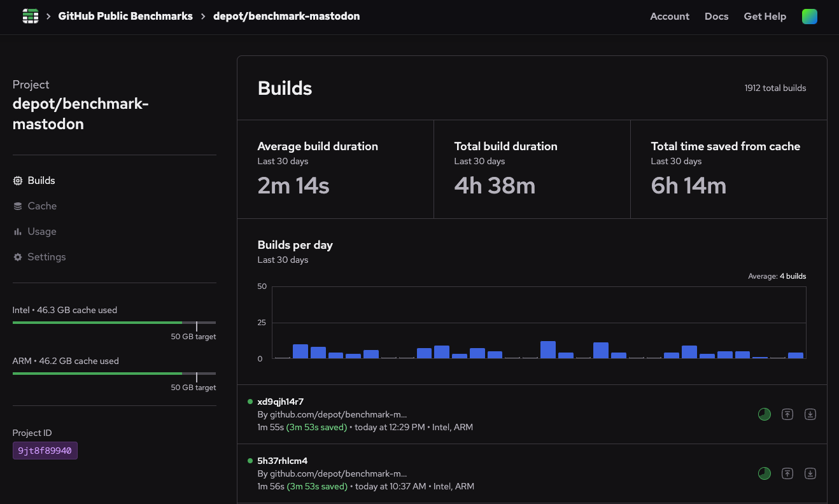Open the user avatar menu

(x=809, y=17)
